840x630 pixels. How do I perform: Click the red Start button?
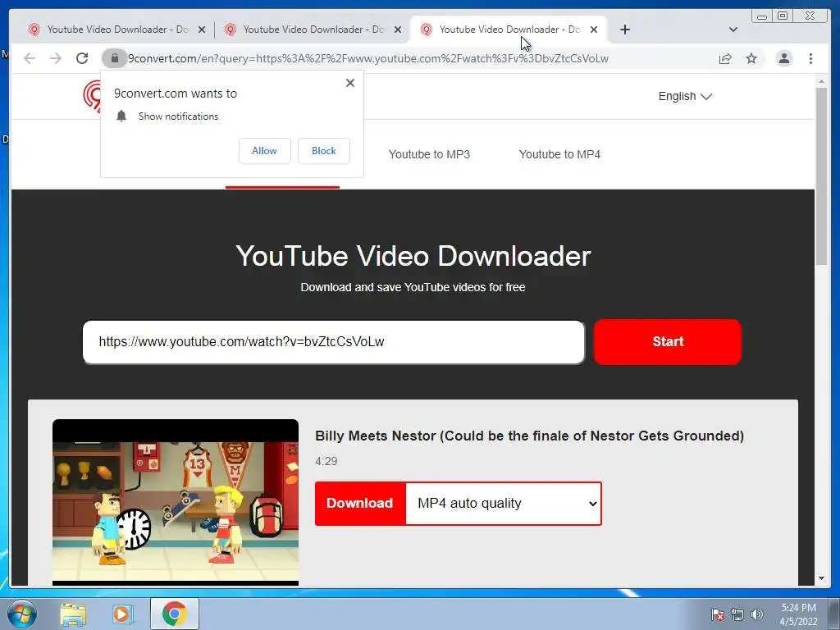(668, 342)
